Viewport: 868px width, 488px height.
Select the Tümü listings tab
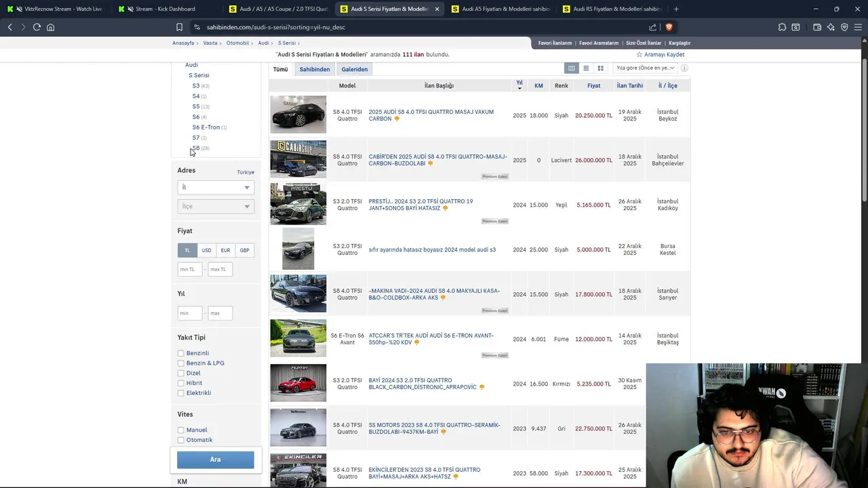(x=280, y=69)
